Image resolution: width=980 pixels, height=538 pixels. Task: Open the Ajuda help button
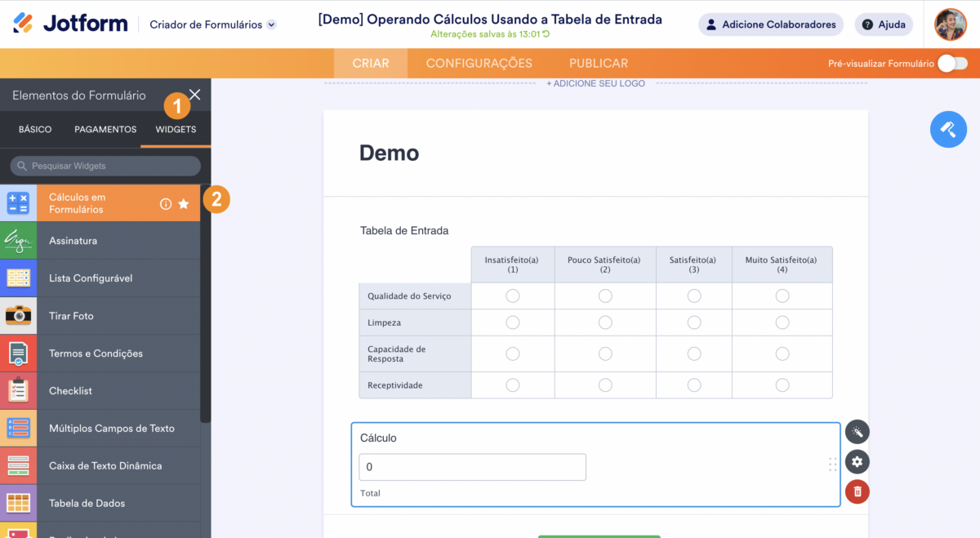884,24
